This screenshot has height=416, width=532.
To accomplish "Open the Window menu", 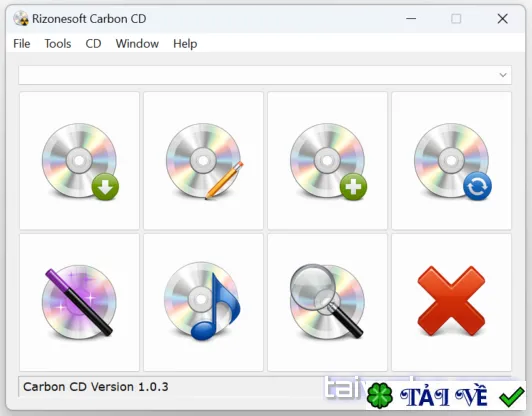I will pyautogui.click(x=137, y=44).
